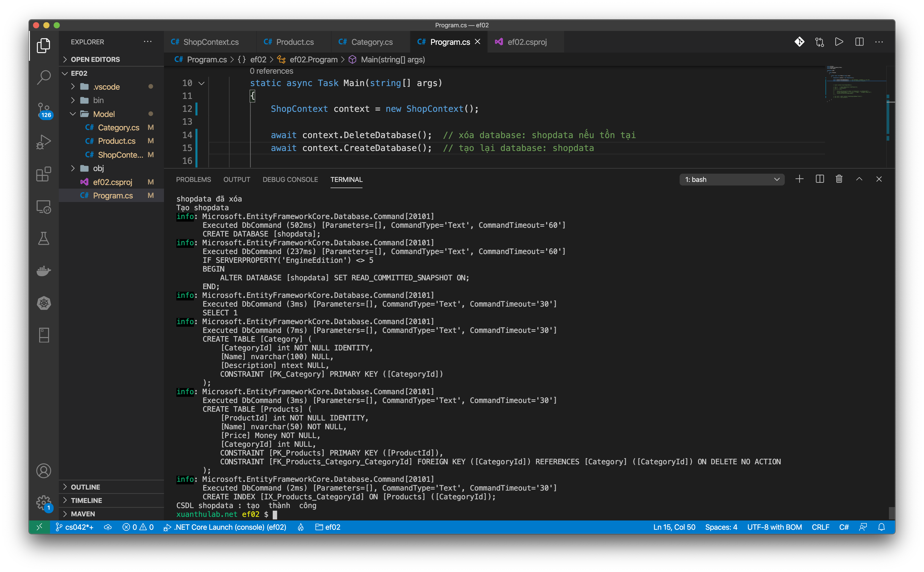Image resolution: width=924 pixels, height=572 pixels.
Task: Open the Docker view icon
Action: pyautogui.click(x=44, y=271)
